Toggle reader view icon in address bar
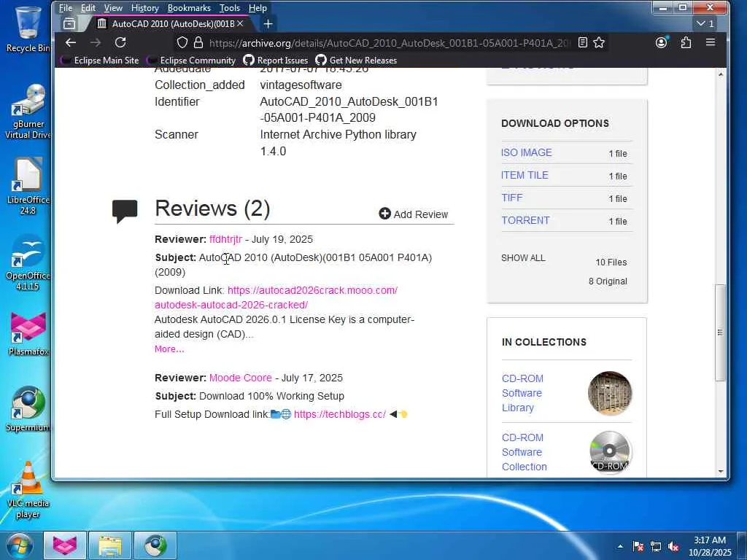 [x=582, y=43]
